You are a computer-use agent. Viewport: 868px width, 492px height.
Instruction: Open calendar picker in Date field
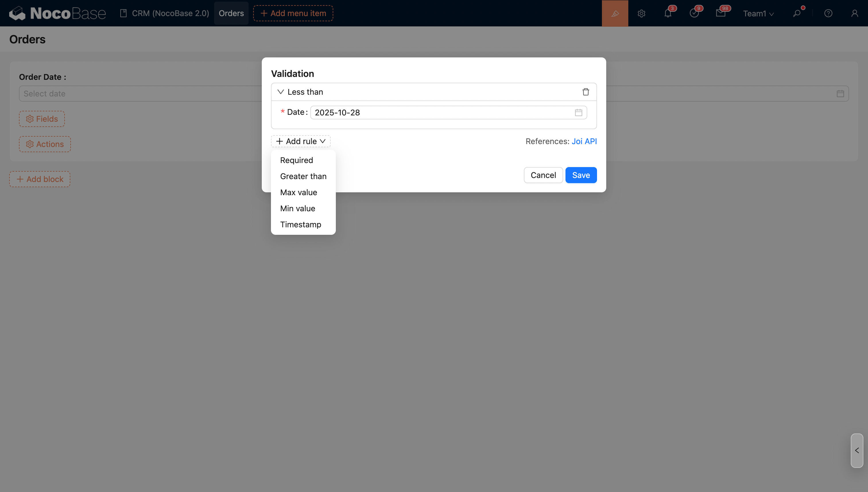point(578,113)
